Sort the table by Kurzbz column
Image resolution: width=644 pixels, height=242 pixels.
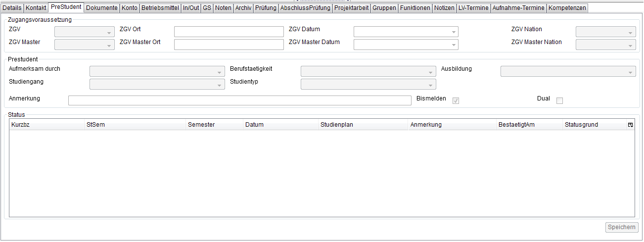point(47,125)
